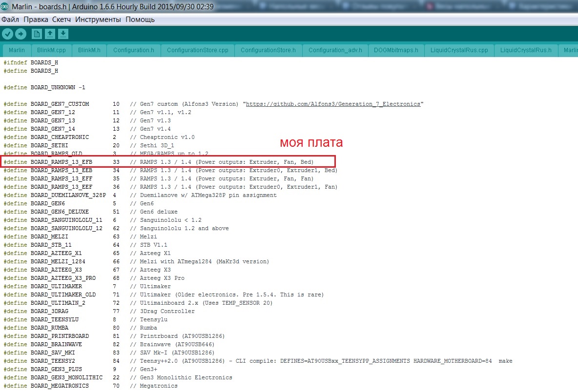Image resolution: width=578 pixels, height=392 pixels.
Task: Open the Правка menu
Action: (36, 20)
